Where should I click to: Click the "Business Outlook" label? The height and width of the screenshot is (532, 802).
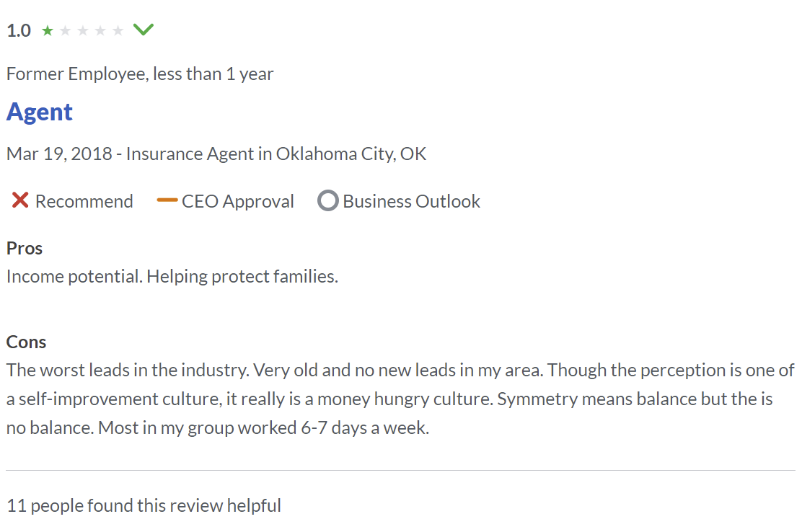411,201
